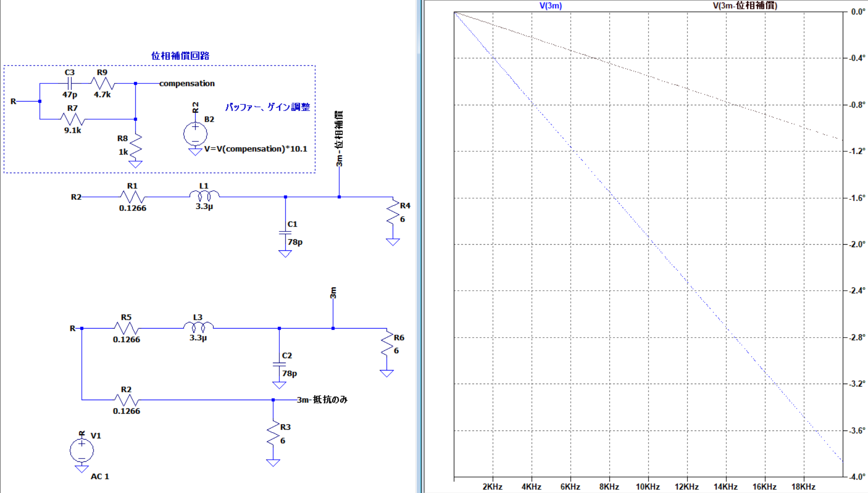
Task: Click the -4.0° phase axis label
Action: pyautogui.click(x=857, y=477)
